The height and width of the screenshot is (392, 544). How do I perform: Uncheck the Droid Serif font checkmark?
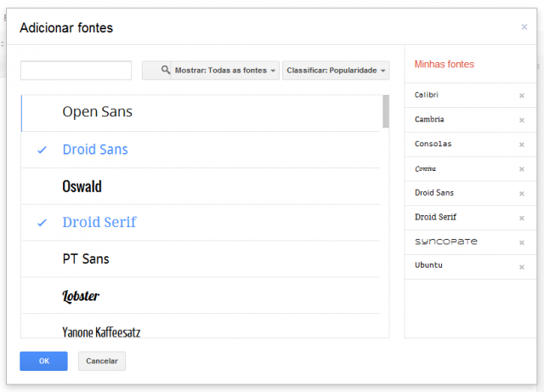click(x=42, y=223)
